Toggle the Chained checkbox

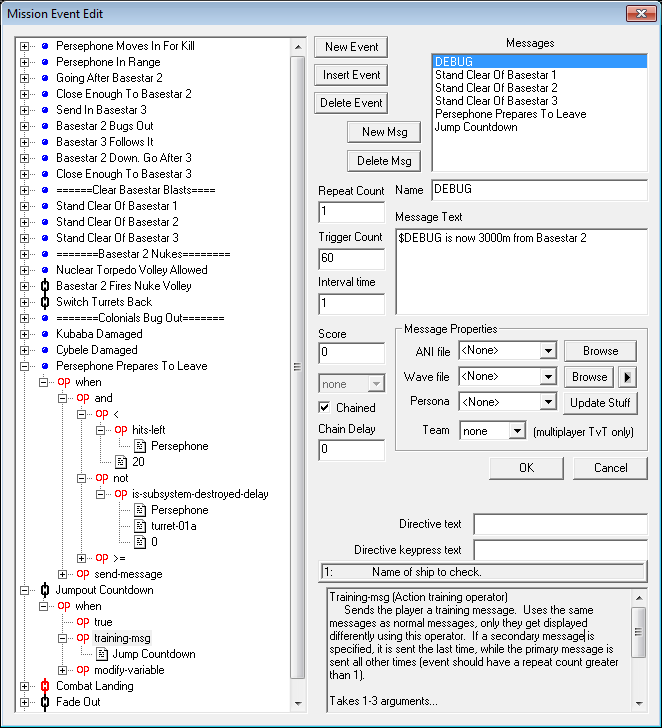click(x=325, y=408)
